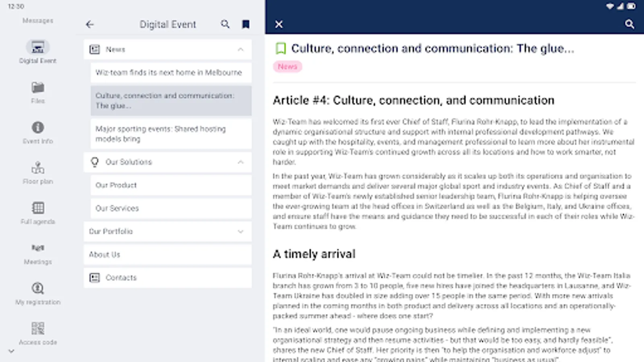Expand the Our Portfolio section
The width and height of the screenshot is (644, 362).
coord(241,232)
